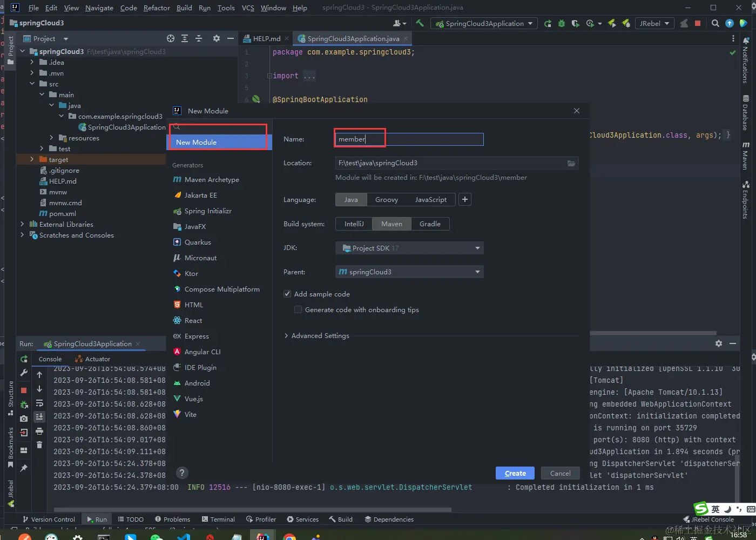Screen dimensions: 756x540
Task: Select New Module list entry
Action: (x=218, y=143)
